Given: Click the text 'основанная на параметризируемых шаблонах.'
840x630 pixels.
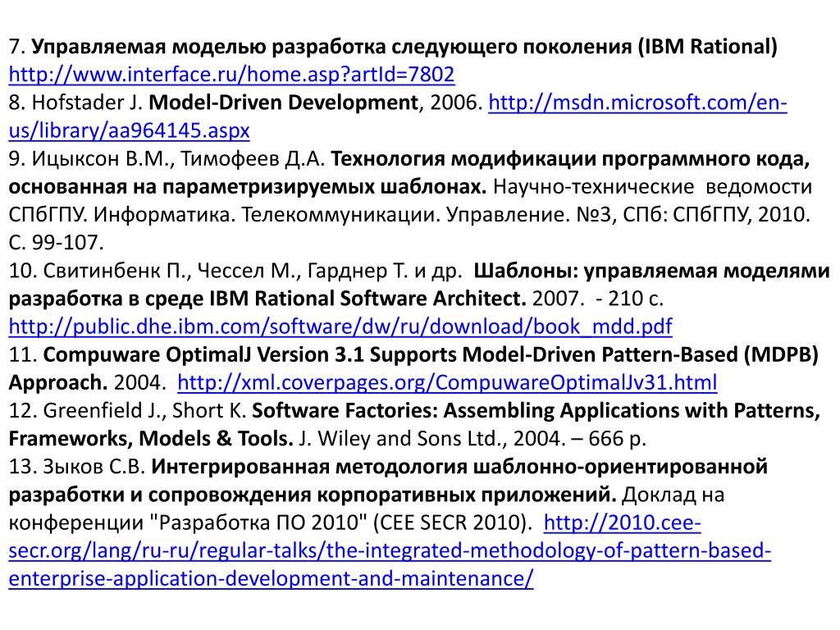Looking at the screenshot, I should (248, 187).
